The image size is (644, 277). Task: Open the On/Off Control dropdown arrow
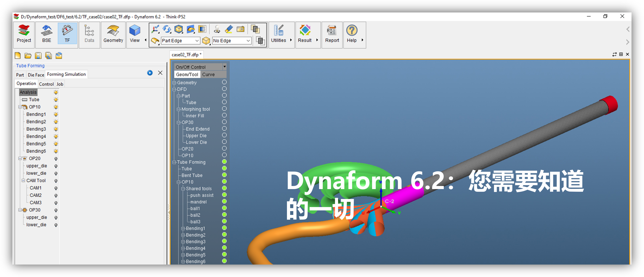224,67
